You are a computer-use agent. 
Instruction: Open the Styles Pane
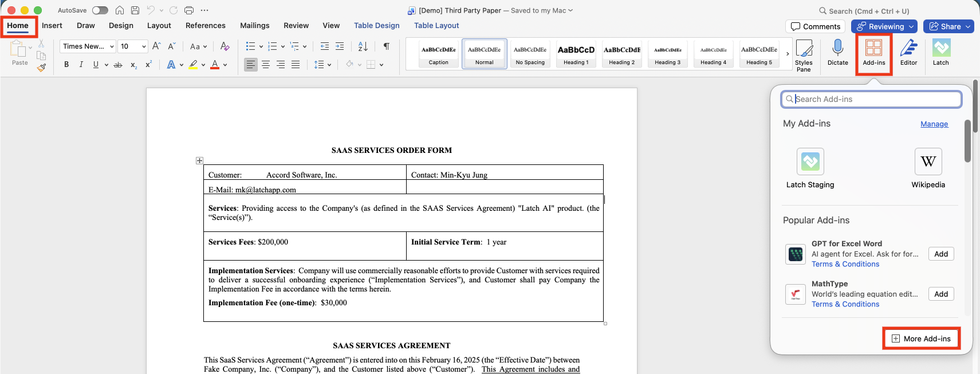coord(804,56)
